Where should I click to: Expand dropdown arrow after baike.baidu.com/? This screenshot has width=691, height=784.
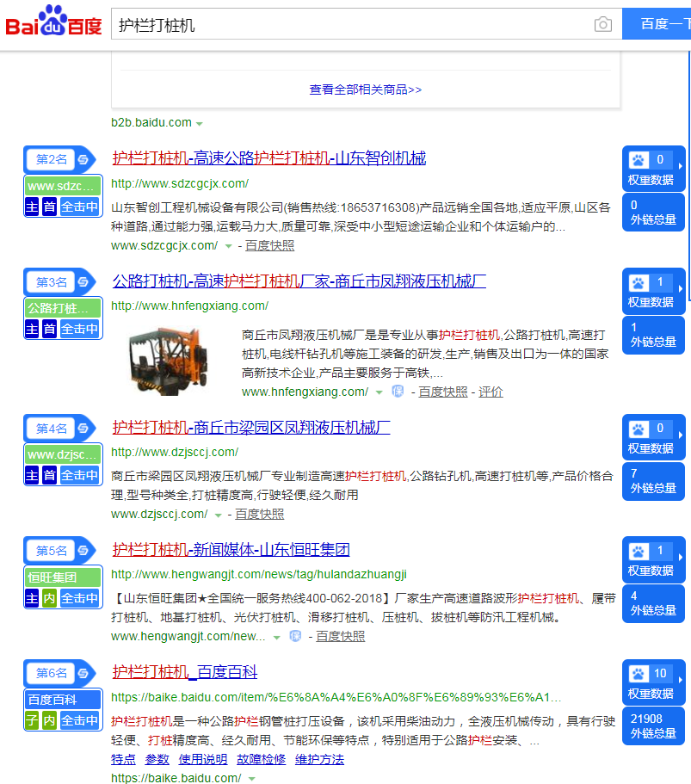251,779
